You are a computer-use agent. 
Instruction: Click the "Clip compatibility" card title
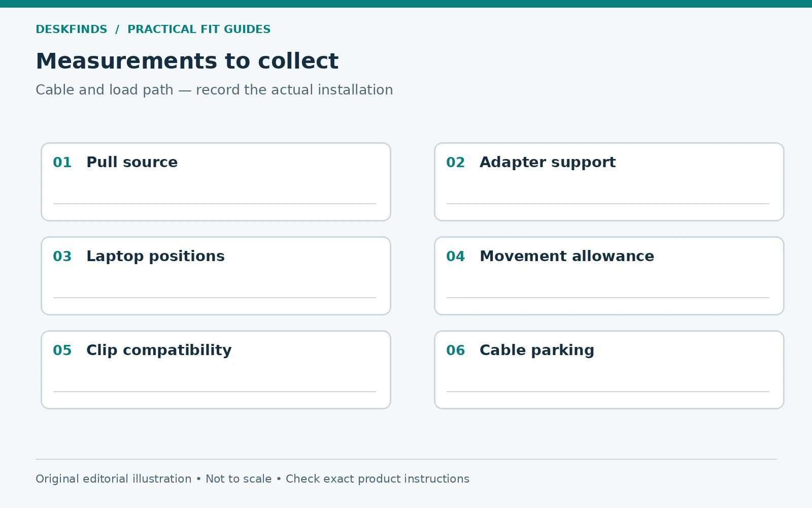(159, 351)
